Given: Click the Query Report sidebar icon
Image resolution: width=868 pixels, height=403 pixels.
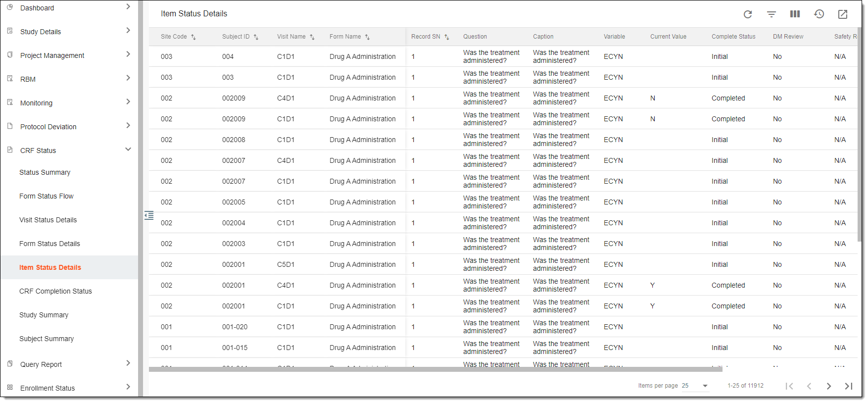Looking at the screenshot, I should click(x=10, y=363).
